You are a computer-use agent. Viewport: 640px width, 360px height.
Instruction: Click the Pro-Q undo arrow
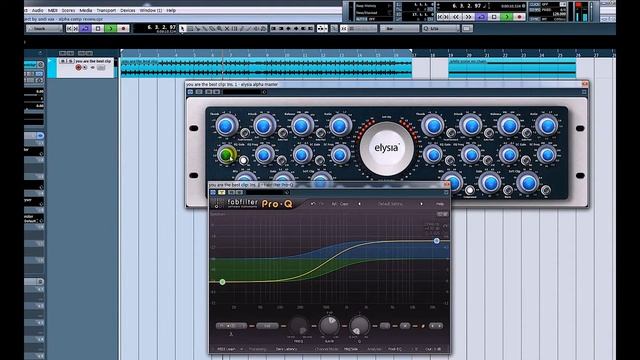point(313,204)
